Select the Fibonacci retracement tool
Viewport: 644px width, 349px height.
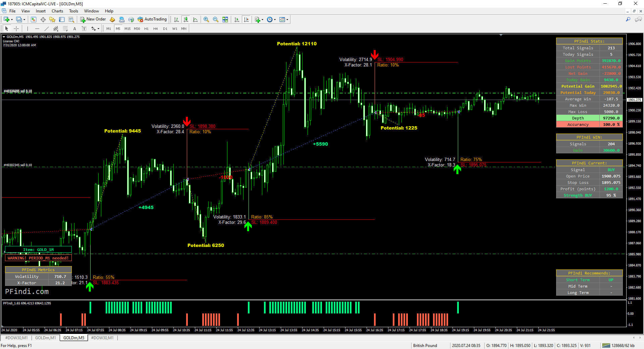[x=65, y=29]
